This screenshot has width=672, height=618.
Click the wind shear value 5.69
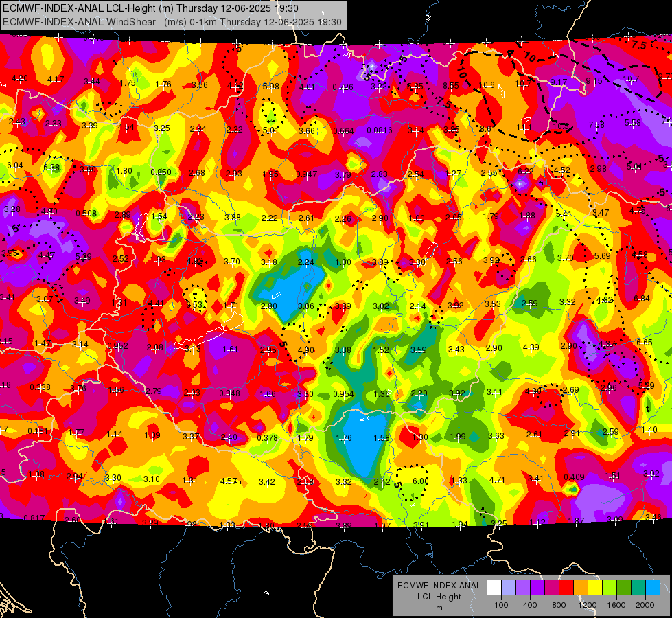click(x=602, y=255)
